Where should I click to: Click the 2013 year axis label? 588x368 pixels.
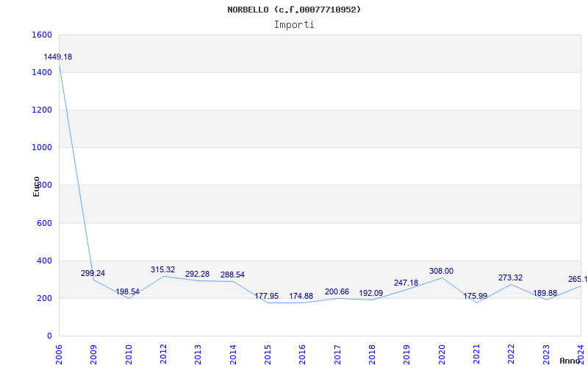click(x=198, y=355)
